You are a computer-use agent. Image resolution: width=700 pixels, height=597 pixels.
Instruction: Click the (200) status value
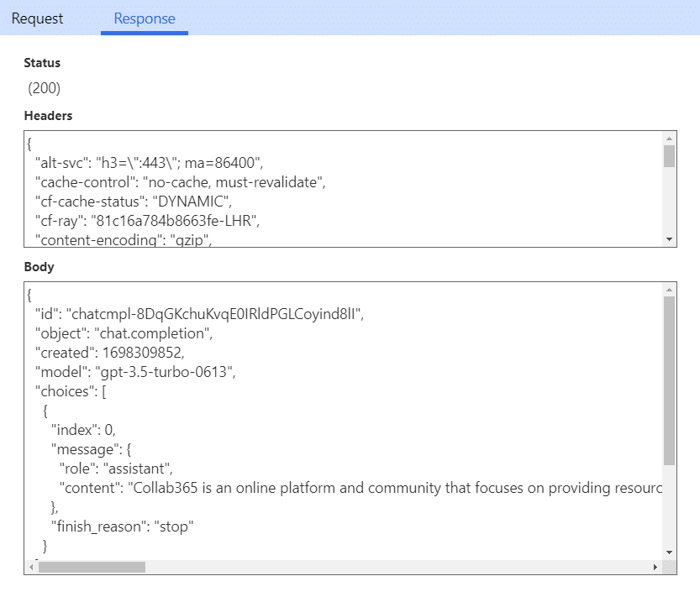pyautogui.click(x=44, y=88)
